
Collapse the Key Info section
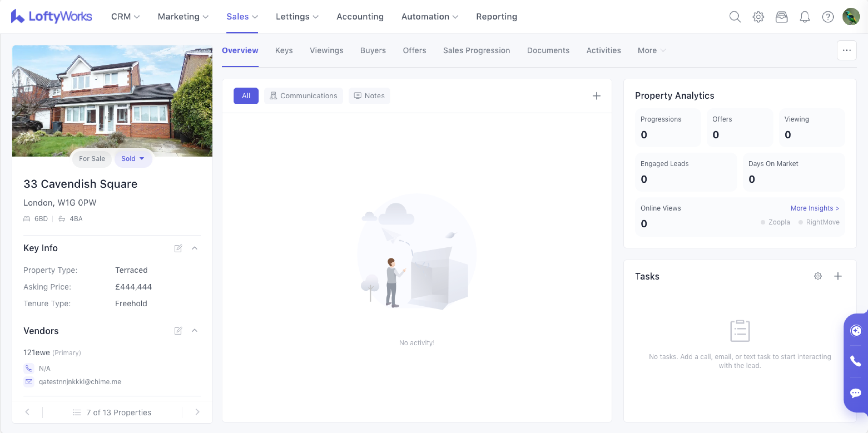(x=194, y=248)
